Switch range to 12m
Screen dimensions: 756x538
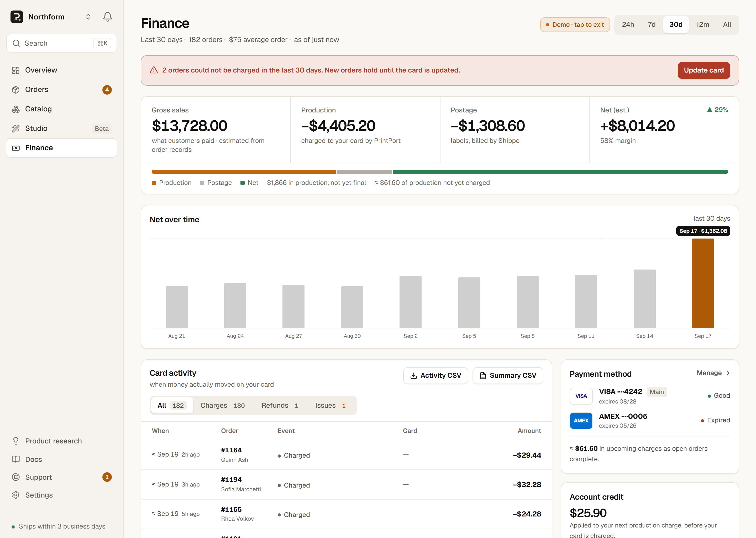(x=702, y=24)
